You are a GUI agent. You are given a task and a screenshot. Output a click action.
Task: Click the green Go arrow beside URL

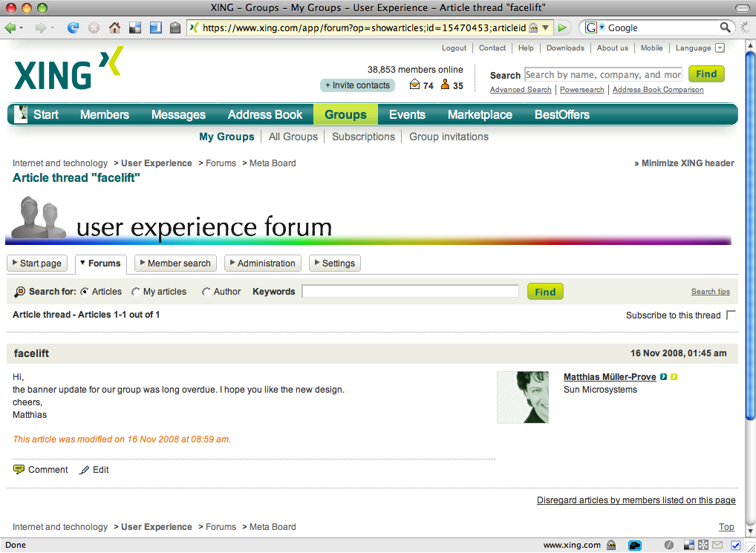[x=562, y=28]
